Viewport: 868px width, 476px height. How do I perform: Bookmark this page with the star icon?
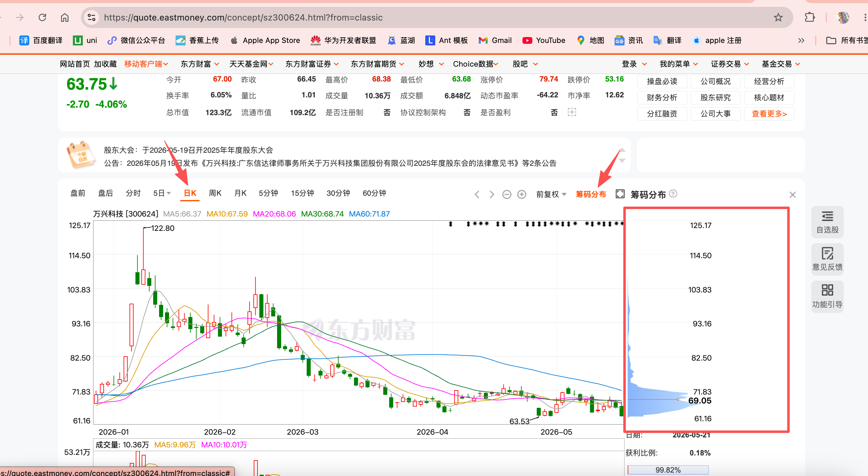pyautogui.click(x=778, y=17)
